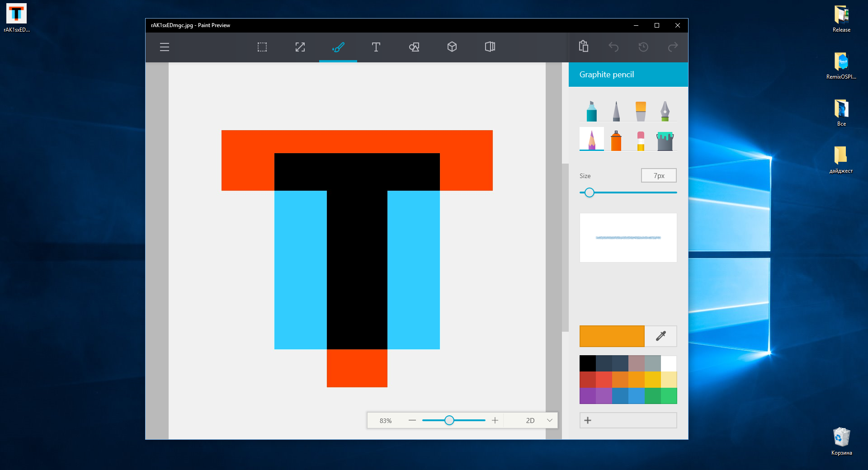Screen dimensions: 868x470
Task: Click the 83% zoom value
Action: 386,421
